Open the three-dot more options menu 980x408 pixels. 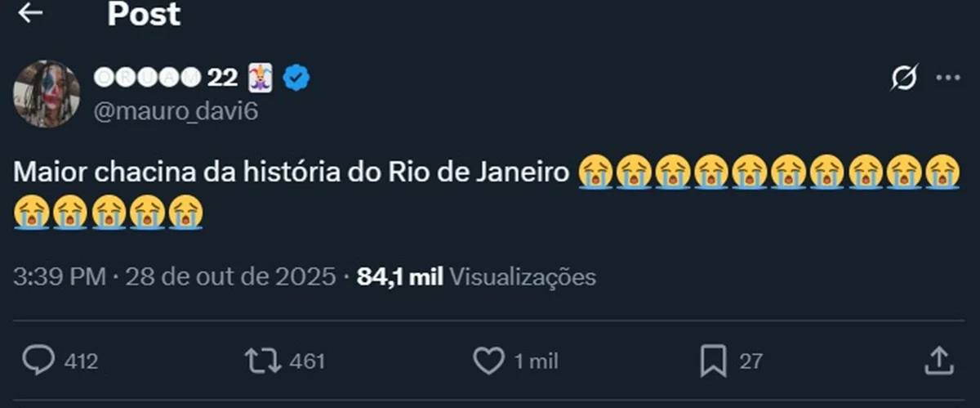(x=947, y=78)
